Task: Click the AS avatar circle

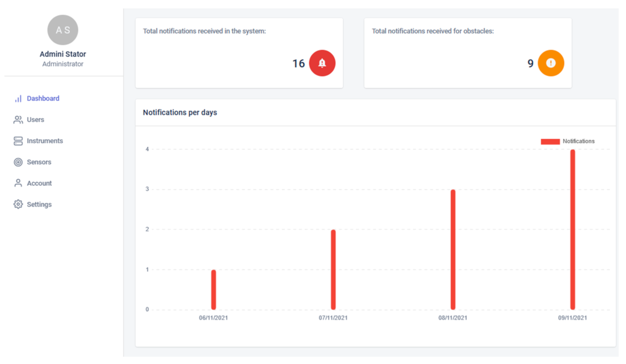Action: click(x=63, y=30)
